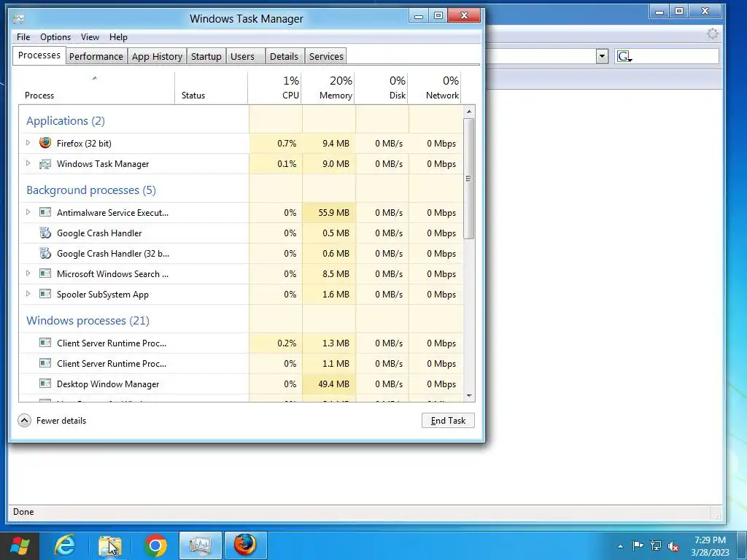The width and height of the screenshot is (747, 560).
Task: Select the 'Background processes (5)' group heading
Action: coord(91,190)
